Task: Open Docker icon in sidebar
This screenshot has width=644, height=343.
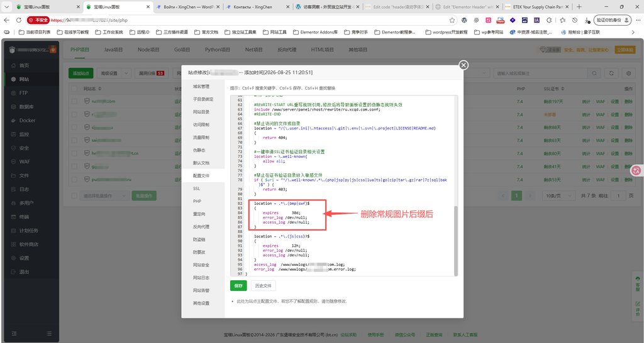Action: tap(14, 120)
